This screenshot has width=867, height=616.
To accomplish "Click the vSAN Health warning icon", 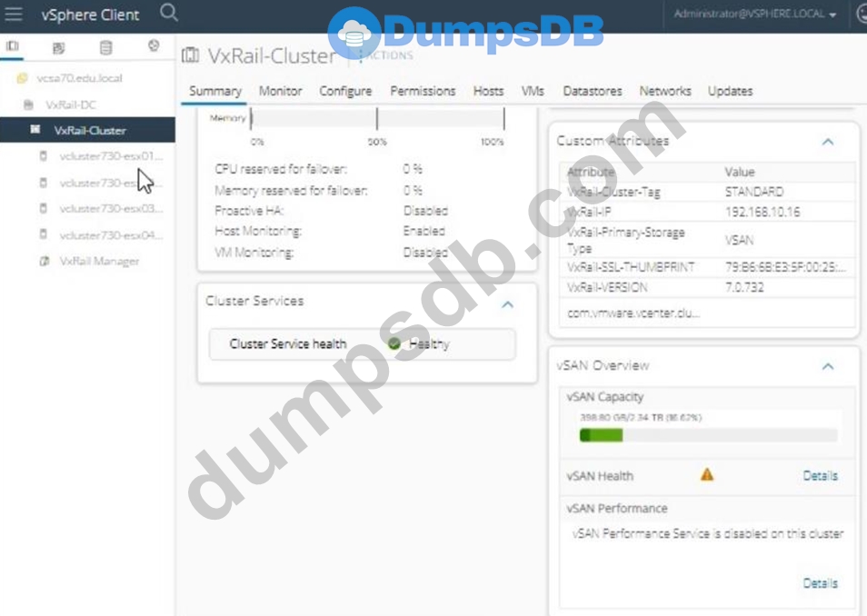I will pyautogui.click(x=706, y=474).
